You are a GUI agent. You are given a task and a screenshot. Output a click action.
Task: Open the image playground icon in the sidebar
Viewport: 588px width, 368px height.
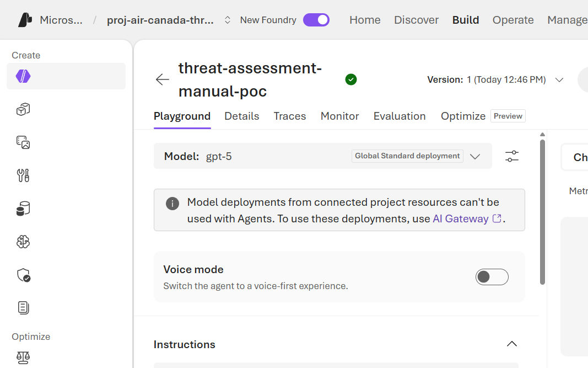pos(23,142)
